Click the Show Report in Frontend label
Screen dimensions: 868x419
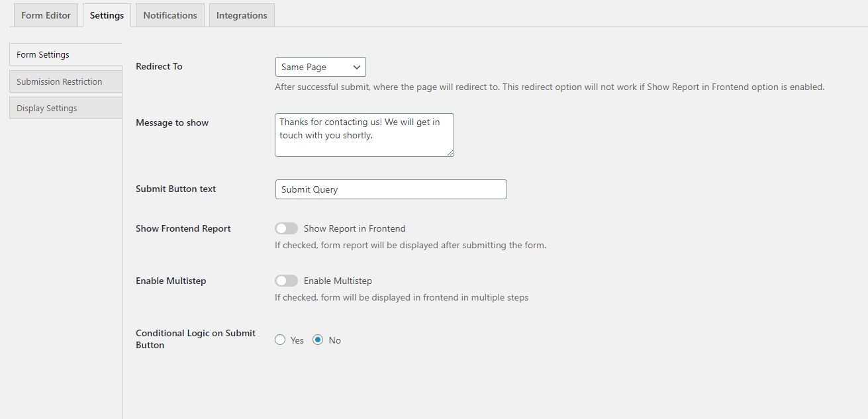pyautogui.click(x=354, y=228)
